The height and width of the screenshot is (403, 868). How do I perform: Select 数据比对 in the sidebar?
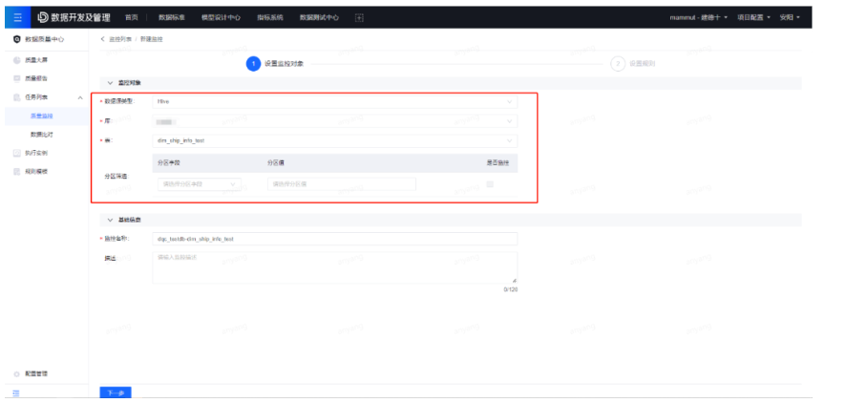point(41,135)
